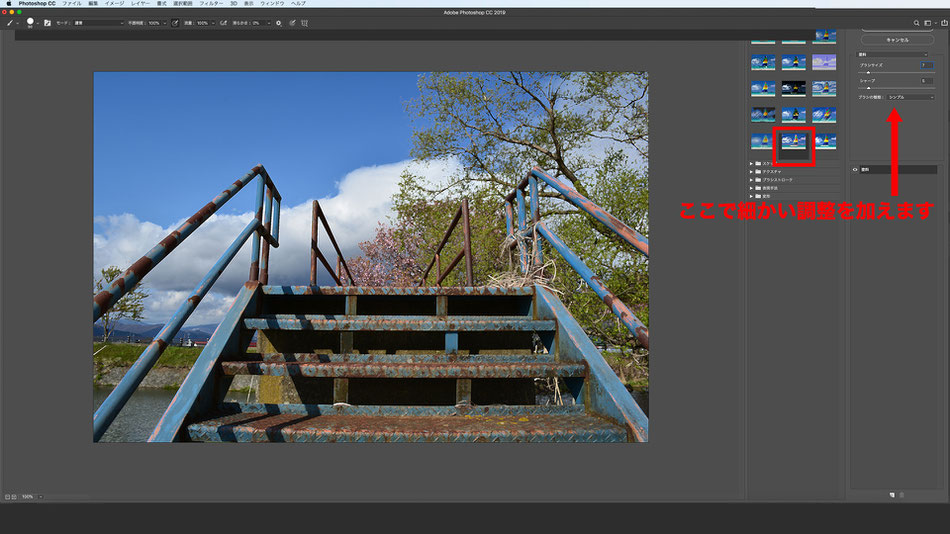Enable airbrush-style build-up icon
Viewport: 950px width, 534px height.
click(224, 23)
